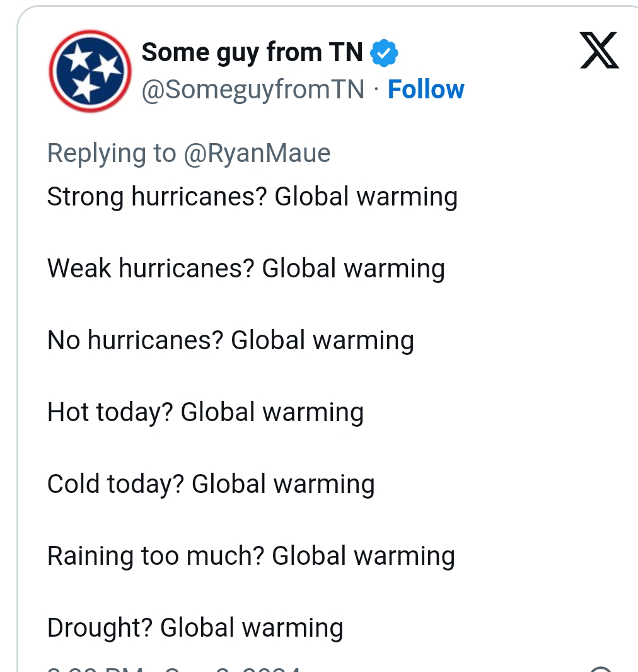Click the blue verified checkmark badge
The height and width of the screenshot is (672, 638).
[384, 54]
